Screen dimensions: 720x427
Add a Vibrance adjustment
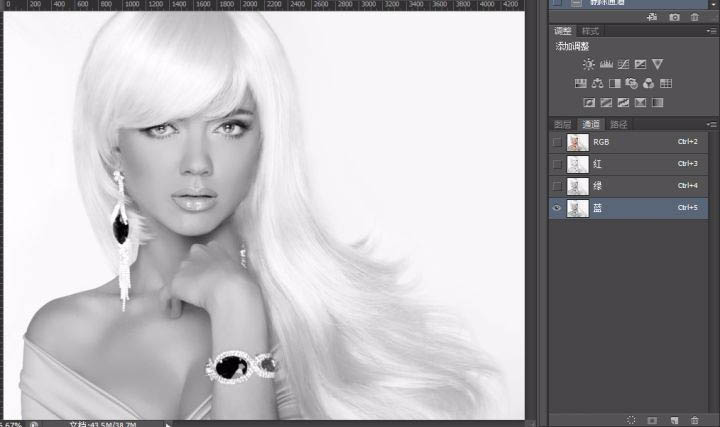658,64
